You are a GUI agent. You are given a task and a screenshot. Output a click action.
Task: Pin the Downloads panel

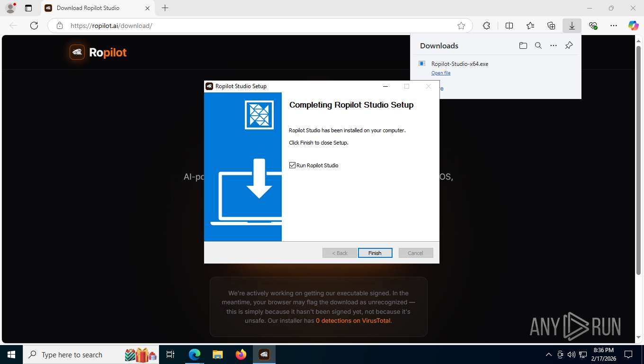[x=569, y=45]
